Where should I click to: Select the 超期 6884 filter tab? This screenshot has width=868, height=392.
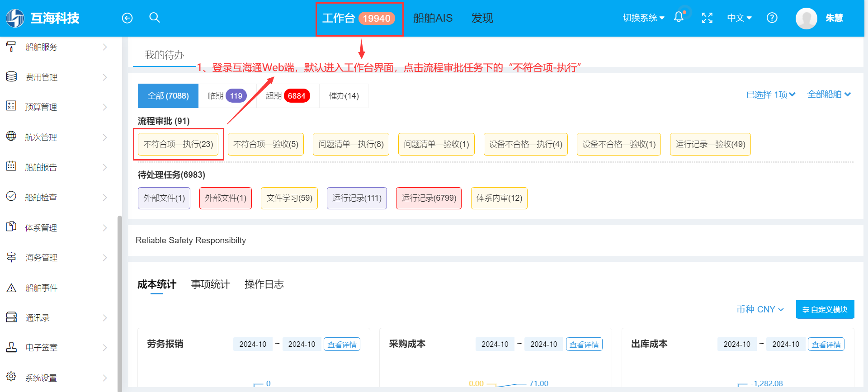[x=288, y=96]
